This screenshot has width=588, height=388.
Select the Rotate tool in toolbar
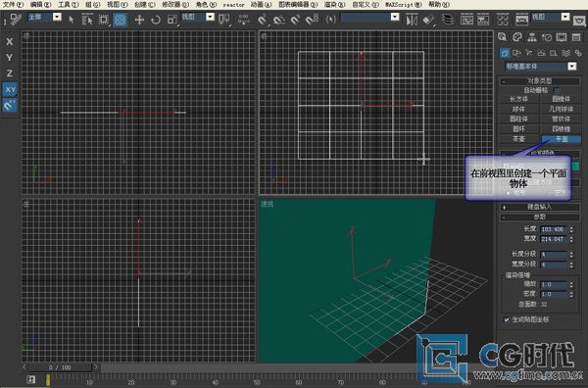155,20
